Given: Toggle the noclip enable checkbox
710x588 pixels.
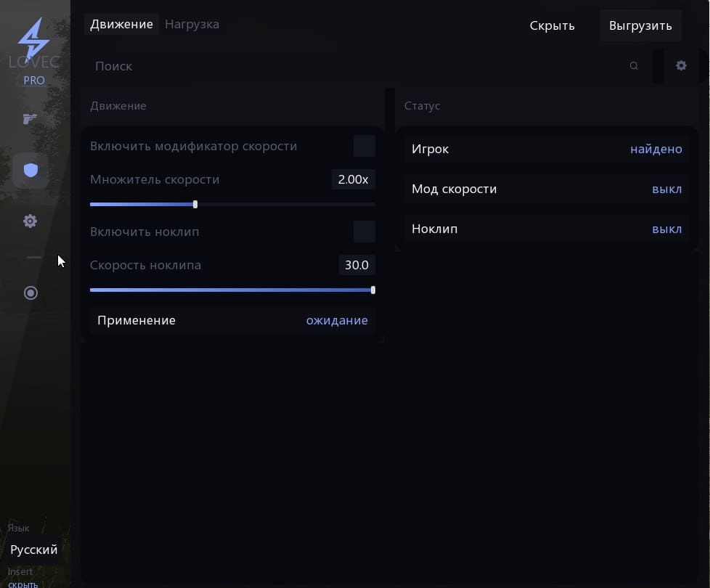Looking at the screenshot, I should point(364,232).
